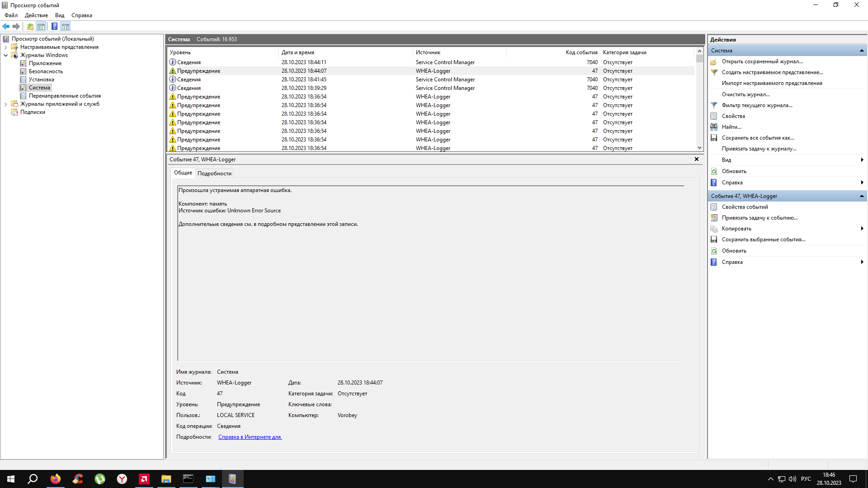Image resolution: width=868 pixels, height=488 pixels.
Task: Select Перенаправленные события log
Action: coord(65,96)
